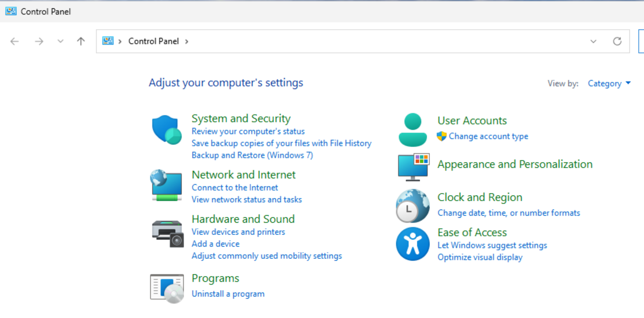644x318 pixels.
Task: Open Backup and Restore (Windows 7)
Action: (x=252, y=155)
